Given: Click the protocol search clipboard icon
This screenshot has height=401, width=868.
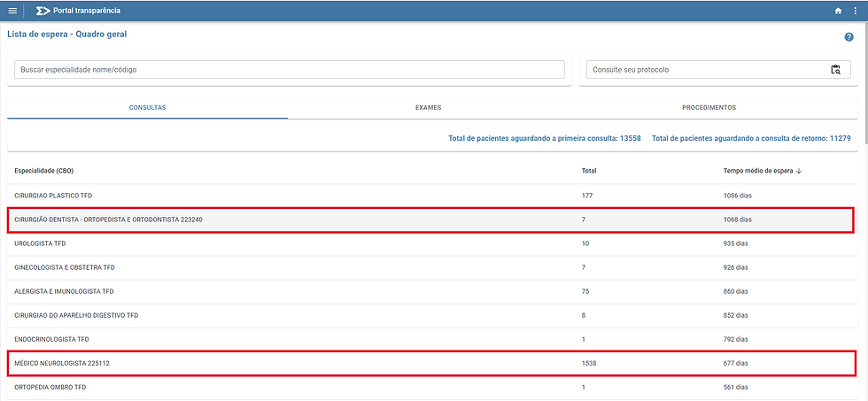Looking at the screenshot, I should [x=835, y=70].
